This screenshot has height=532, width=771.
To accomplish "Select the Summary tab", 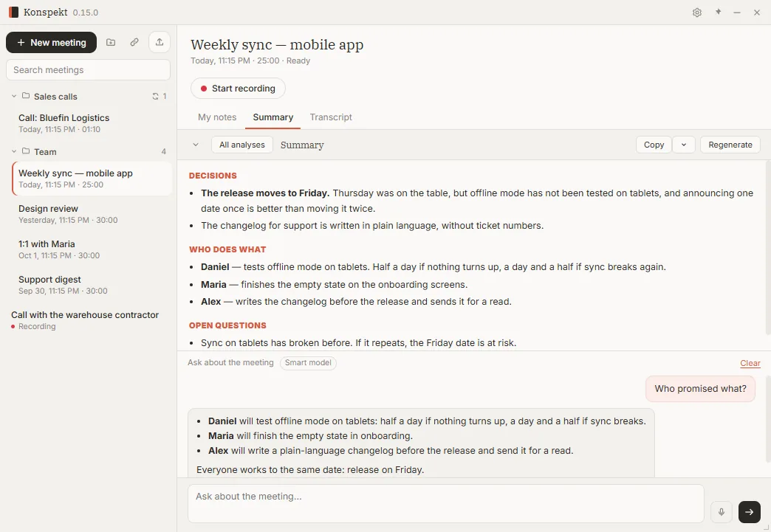I will (x=273, y=117).
